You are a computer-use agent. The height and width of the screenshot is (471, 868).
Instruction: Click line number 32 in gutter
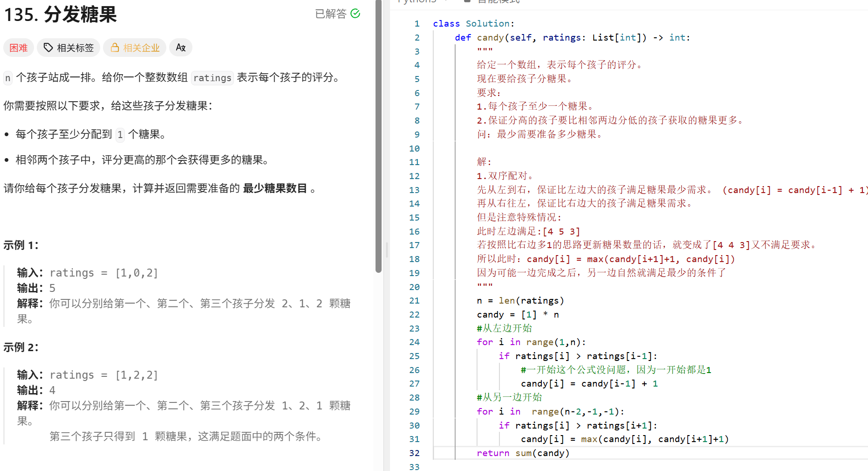[x=414, y=453]
